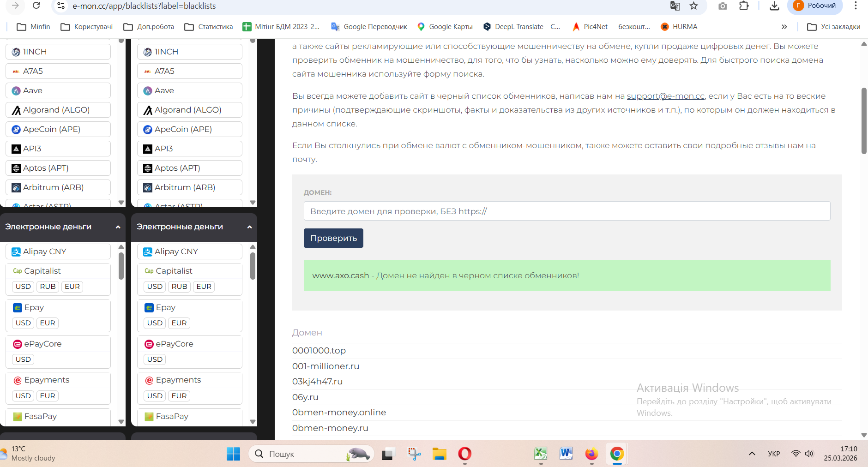Viewport: 868px width, 467px height.
Task: Open the Minfin bookmark folder
Action: (33, 27)
